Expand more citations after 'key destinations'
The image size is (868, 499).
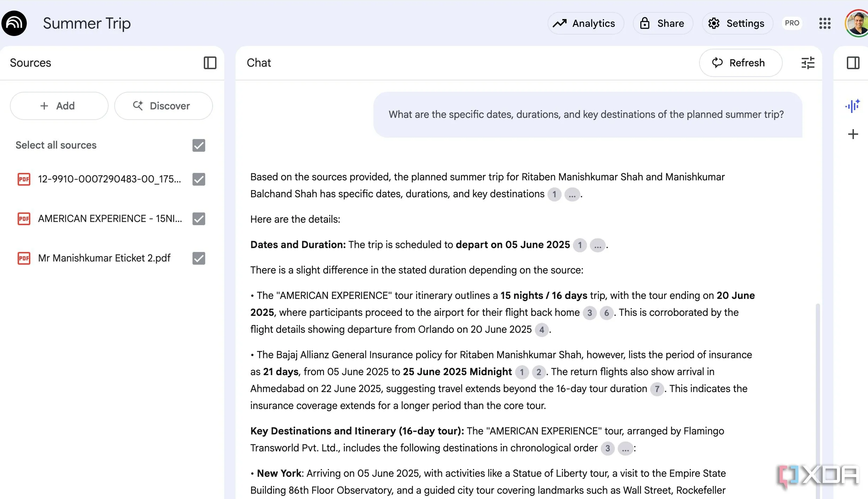572,194
